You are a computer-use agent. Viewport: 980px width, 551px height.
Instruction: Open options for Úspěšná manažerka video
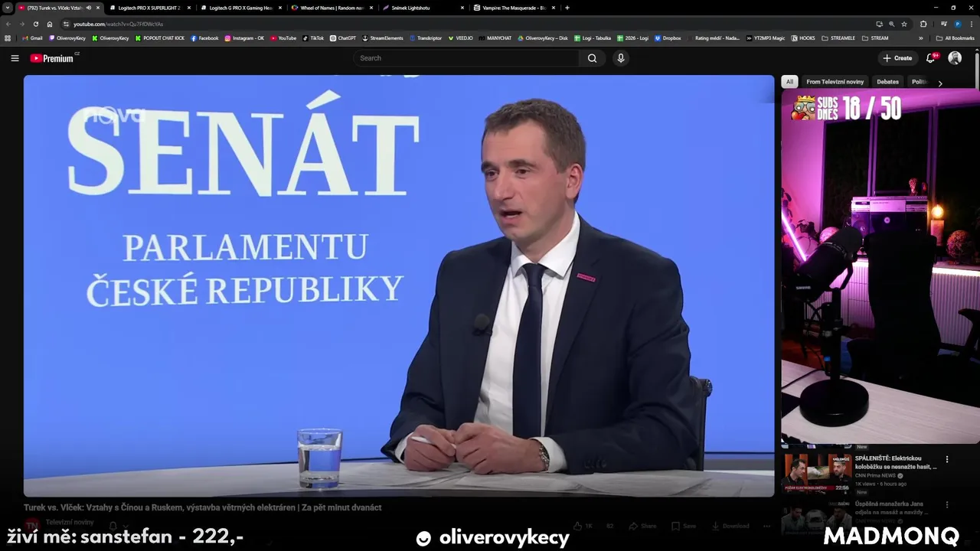coord(947,505)
